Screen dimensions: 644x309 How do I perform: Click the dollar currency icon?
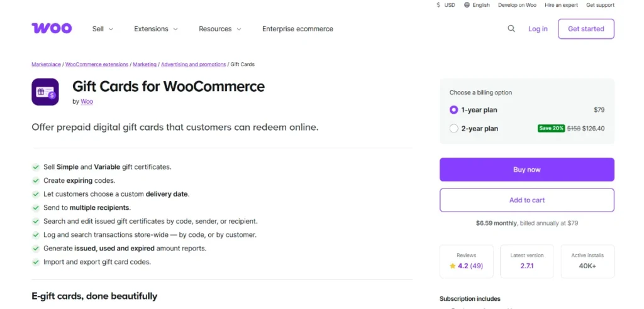[x=438, y=5]
